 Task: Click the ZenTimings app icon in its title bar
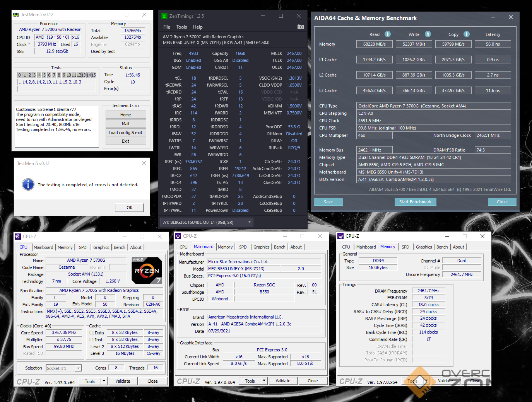164,16
